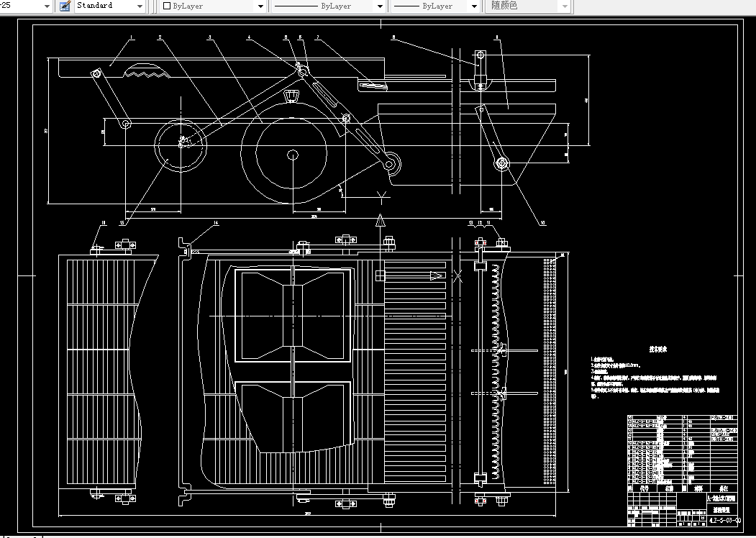Select the 技术要求 heading text
Screen dimensions: 756x538
pos(657,350)
